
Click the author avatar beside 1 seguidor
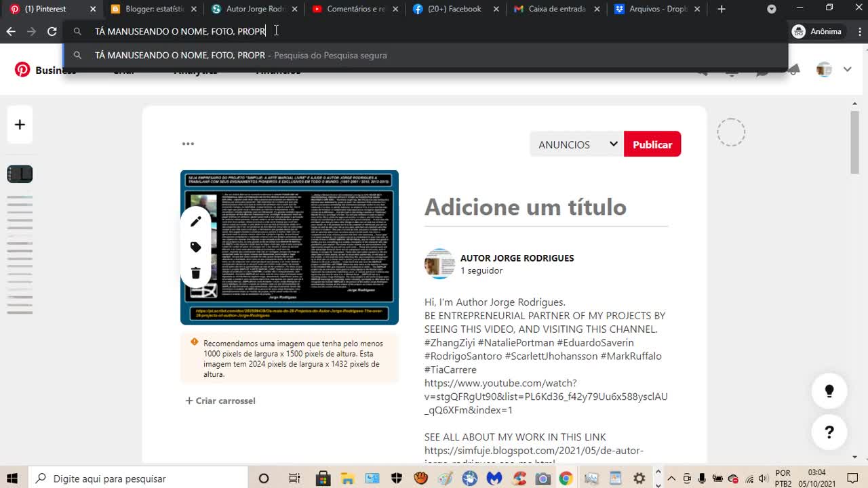(439, 264)
